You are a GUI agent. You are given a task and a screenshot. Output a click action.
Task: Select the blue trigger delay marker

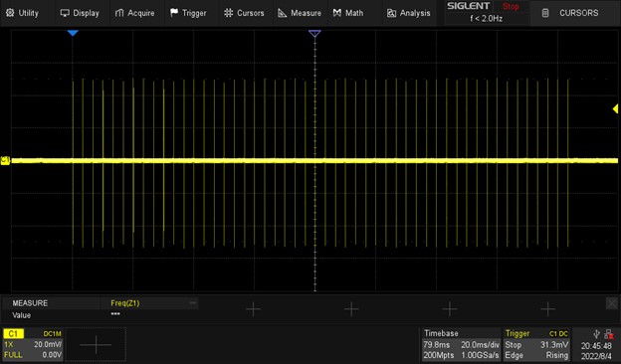pos(73,33)
